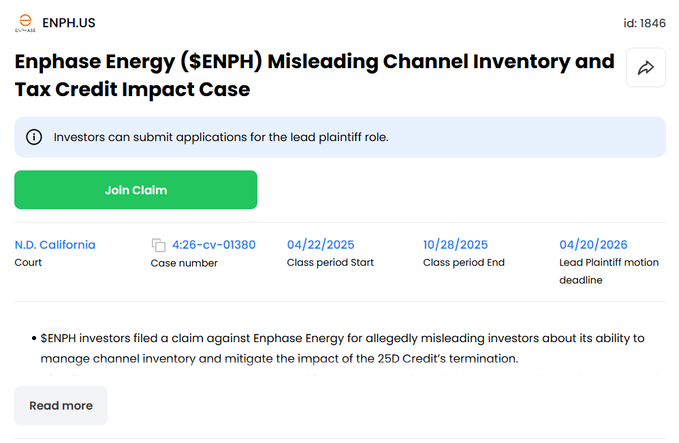Click the lead plaintiff deadline date 04/20/2026
This screenshot has height=443, width=679.
(592, 245)
